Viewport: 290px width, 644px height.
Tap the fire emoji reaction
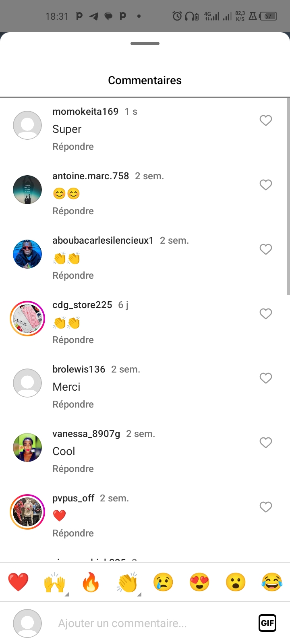pos(91,582)
